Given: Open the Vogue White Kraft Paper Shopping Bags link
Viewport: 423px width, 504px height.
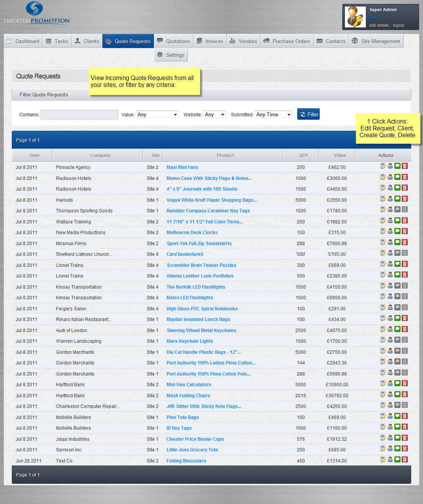Looking at the screenshot, I should point(211,200).
